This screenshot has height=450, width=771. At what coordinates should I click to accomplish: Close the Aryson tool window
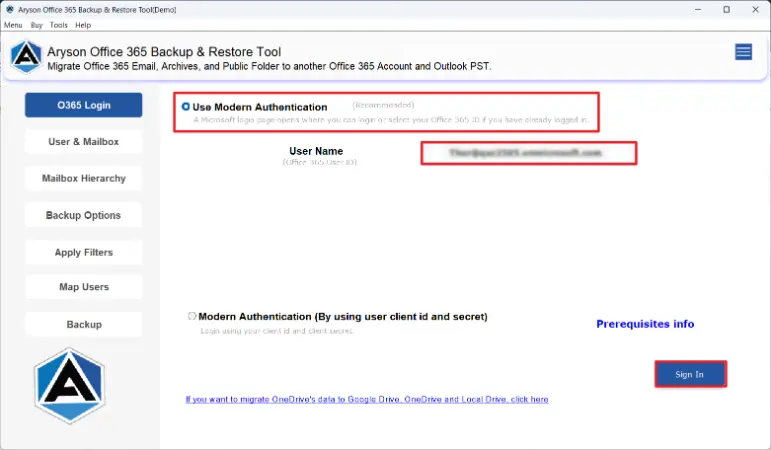pos(755,9)
